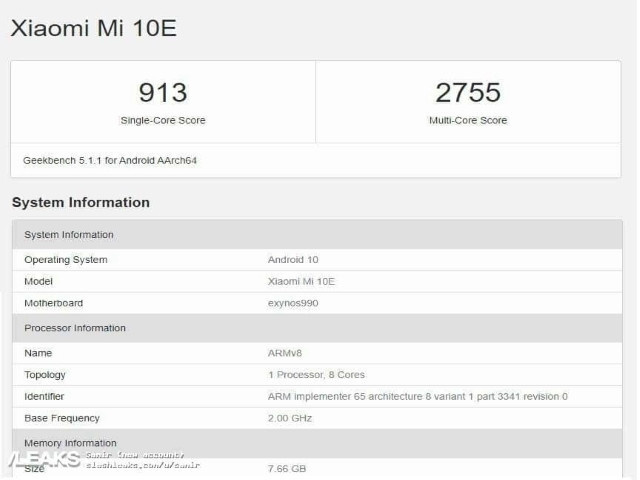Select 'Xiaomi Mi 10E' value in Model row
The height and width of the screenshot is (480, 640).
point(301,281)
